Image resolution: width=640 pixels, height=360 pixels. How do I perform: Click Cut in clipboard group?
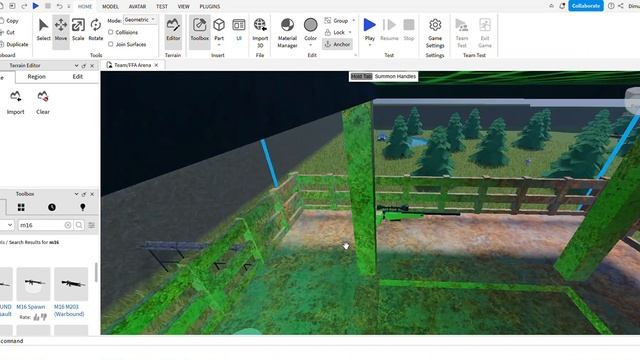[8, 32]
